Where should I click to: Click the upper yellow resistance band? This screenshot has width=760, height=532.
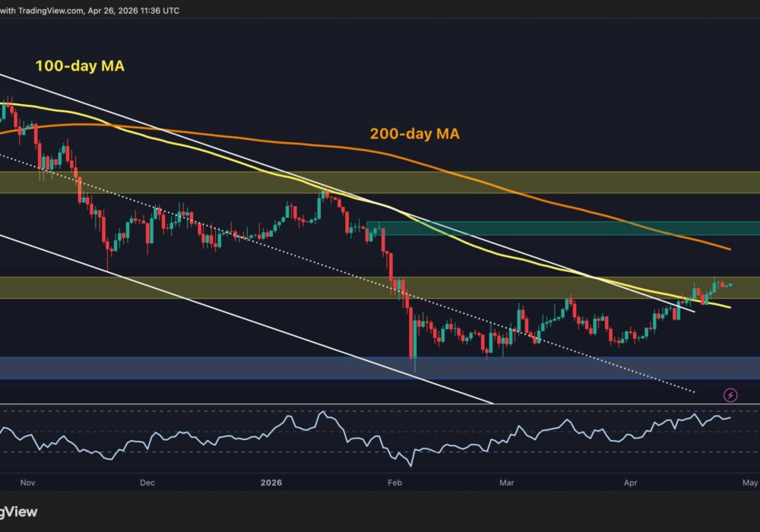pos(380,182)
